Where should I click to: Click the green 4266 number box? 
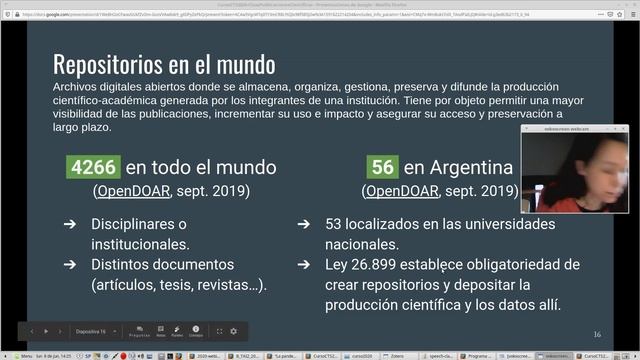93,167
